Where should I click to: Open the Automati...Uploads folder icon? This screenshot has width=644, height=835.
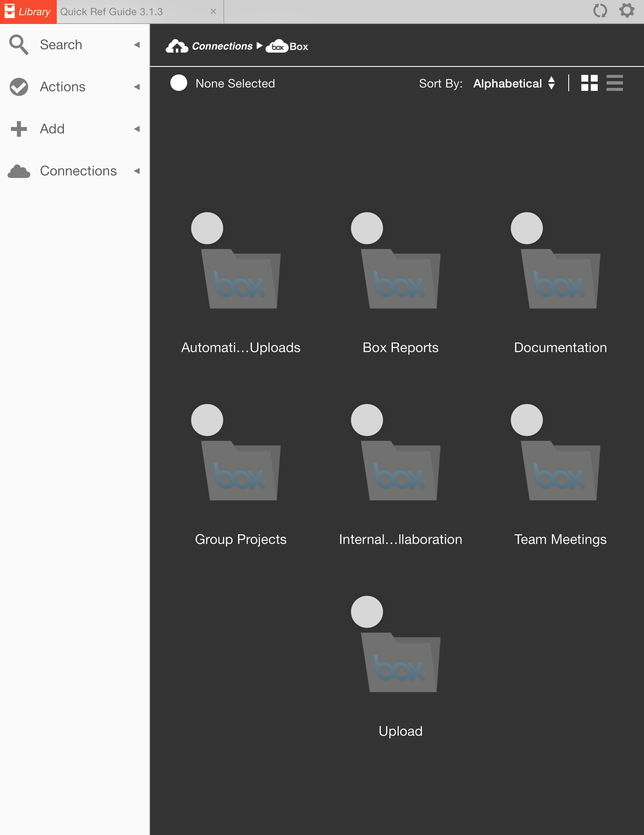click(x=241, y=279)
